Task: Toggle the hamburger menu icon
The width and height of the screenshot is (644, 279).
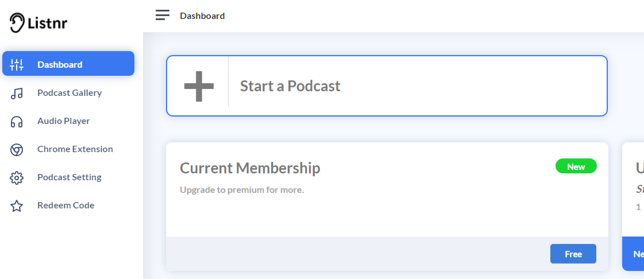Action: (163, 15)
